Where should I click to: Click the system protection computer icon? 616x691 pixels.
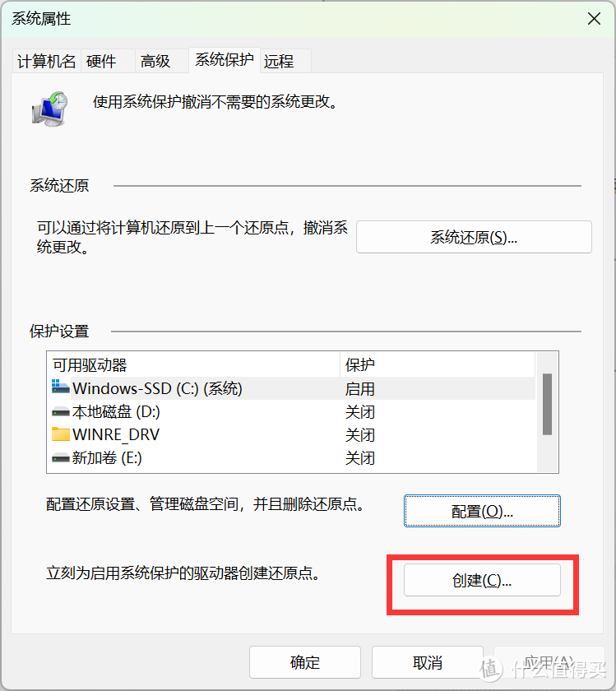pos(50,109)
